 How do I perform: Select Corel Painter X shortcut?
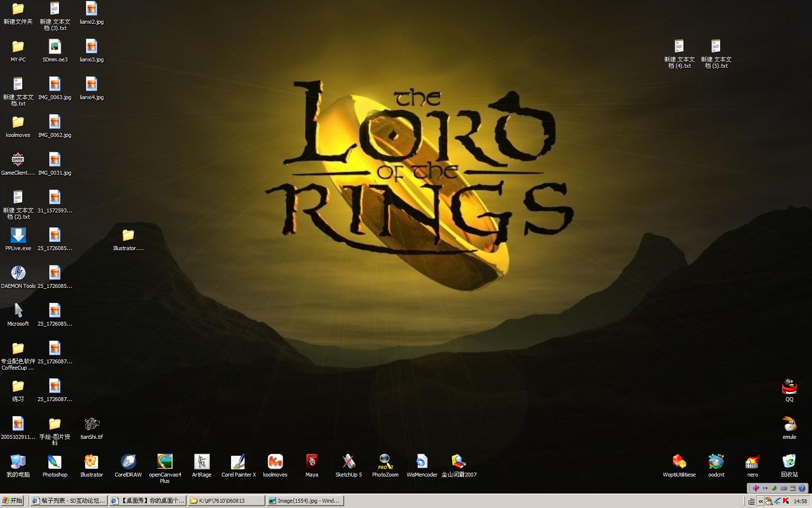238,465
